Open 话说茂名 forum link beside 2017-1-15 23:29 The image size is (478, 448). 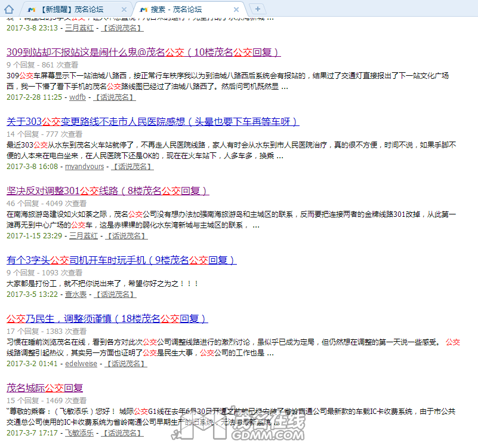pyautogui.click(x=126, y=235)
